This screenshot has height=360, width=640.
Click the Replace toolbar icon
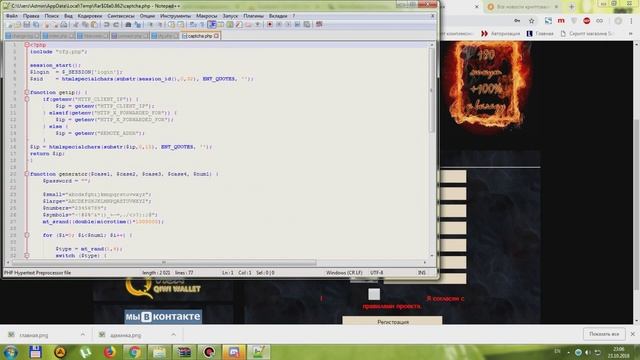coord(138,25)
